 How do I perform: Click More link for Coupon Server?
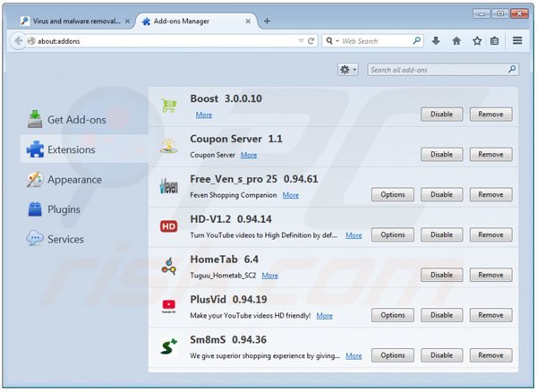point(249,155)
